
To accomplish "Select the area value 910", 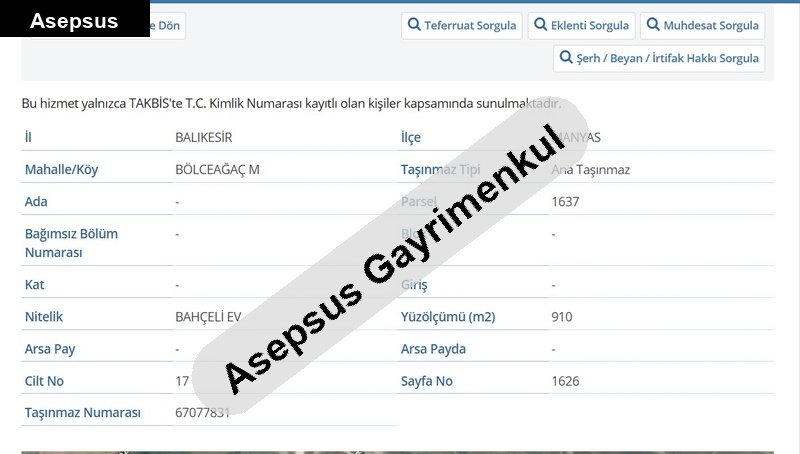I will (x=562, y=317).
